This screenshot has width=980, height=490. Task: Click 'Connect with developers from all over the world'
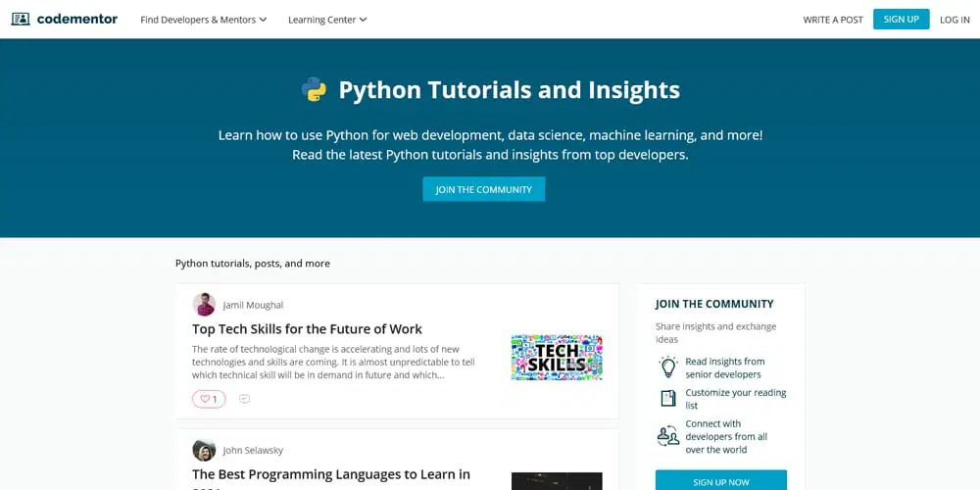(726, 436)
